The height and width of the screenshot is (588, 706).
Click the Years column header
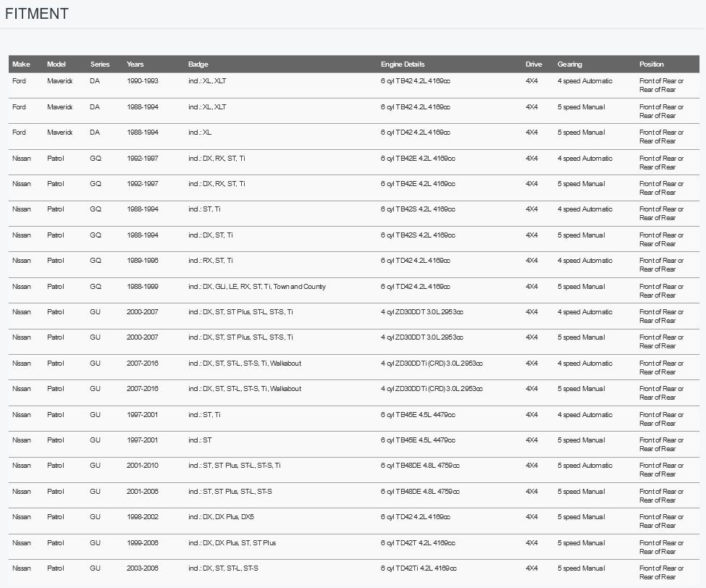135,64
